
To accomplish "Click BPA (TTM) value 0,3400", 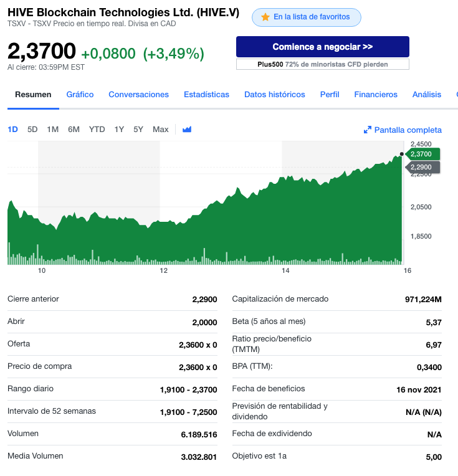I will click(x=429, y=368).
